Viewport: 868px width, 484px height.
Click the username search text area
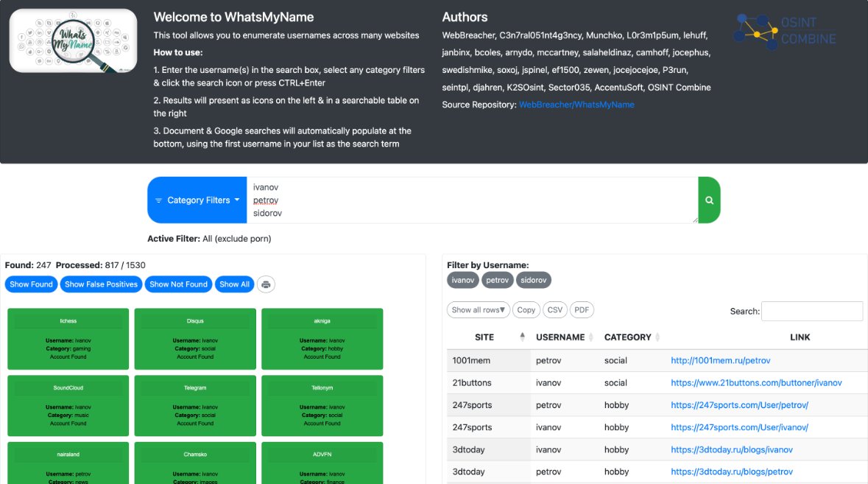[x=472, y=200]
